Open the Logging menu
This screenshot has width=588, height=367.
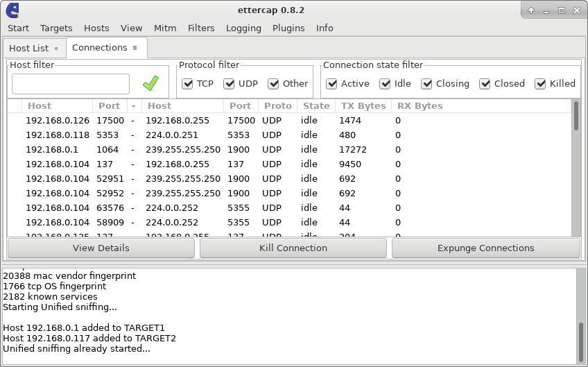click(x=243, y=28)
